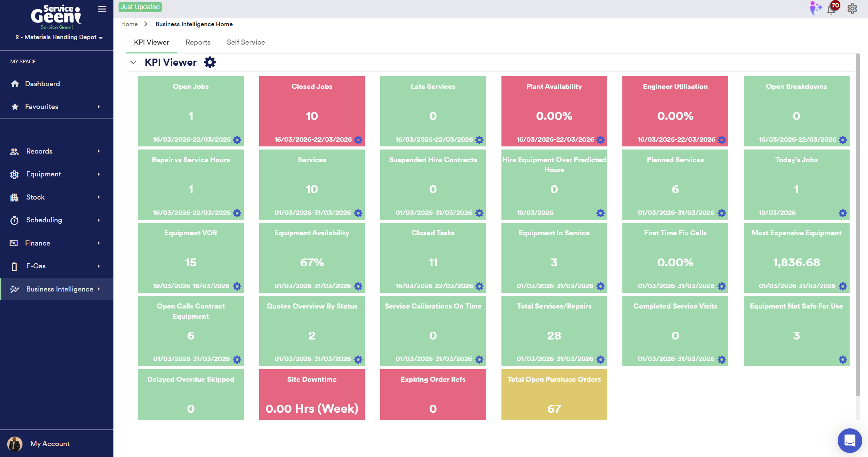Image resolution: width=868 pixels, height=457 pixels.
Task: Switch to the Reports tab
Action: coord(198,42)
